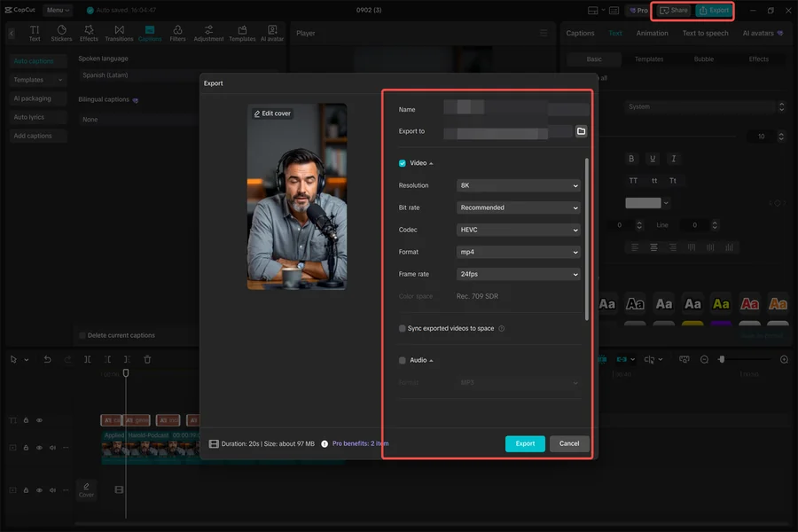
Task: Select the Transitions panel icon
Action: point(119,34)
